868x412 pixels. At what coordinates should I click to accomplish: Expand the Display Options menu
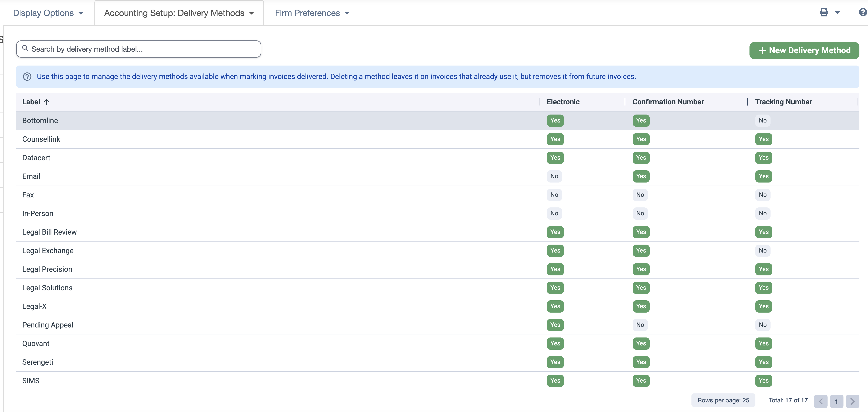click(48, 13)
